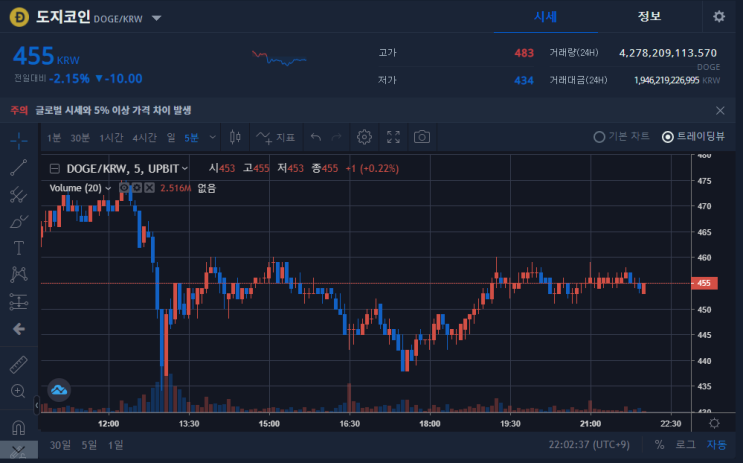Collapse the DOGE/KRW legend with minus box

(x=54, y=169)
